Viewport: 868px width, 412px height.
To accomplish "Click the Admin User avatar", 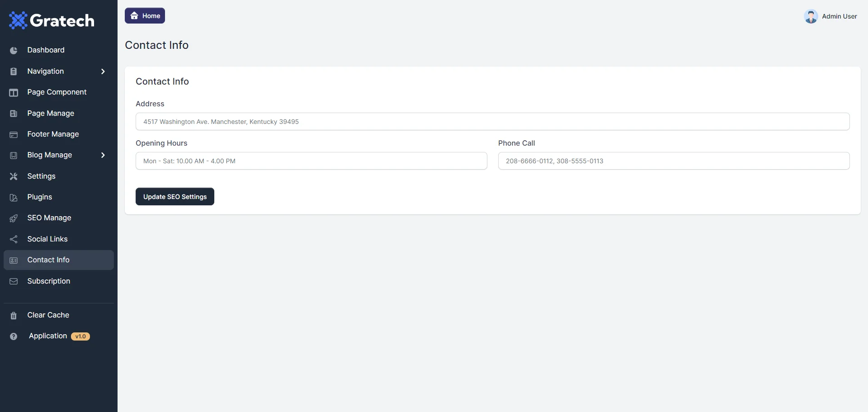I will (x=811, y=16).
